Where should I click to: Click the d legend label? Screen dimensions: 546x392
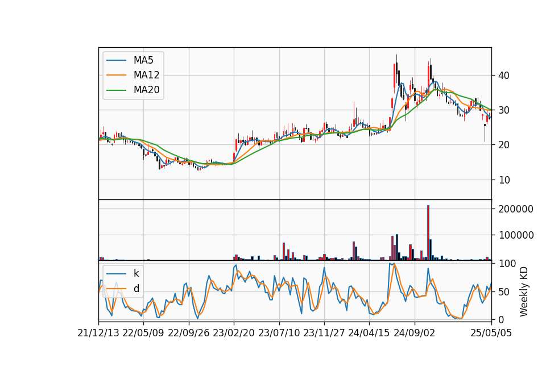coord(136,289)
